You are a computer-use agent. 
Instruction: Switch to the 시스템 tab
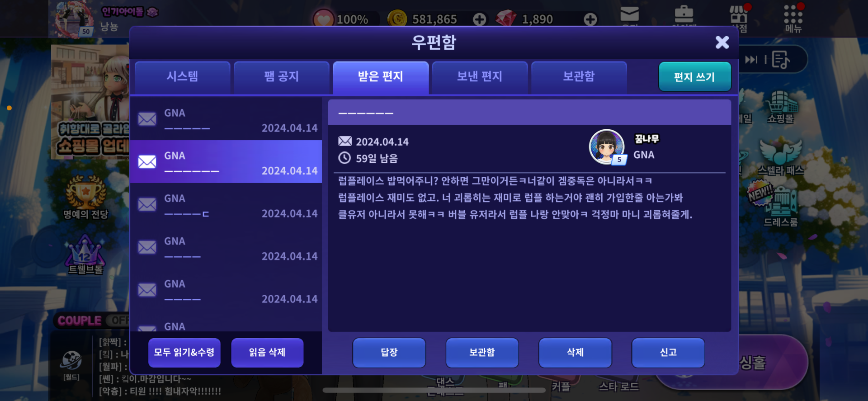point(182,77)
